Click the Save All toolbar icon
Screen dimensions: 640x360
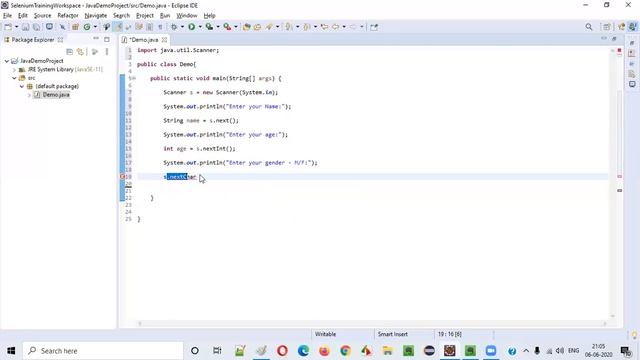pos(36,27)
